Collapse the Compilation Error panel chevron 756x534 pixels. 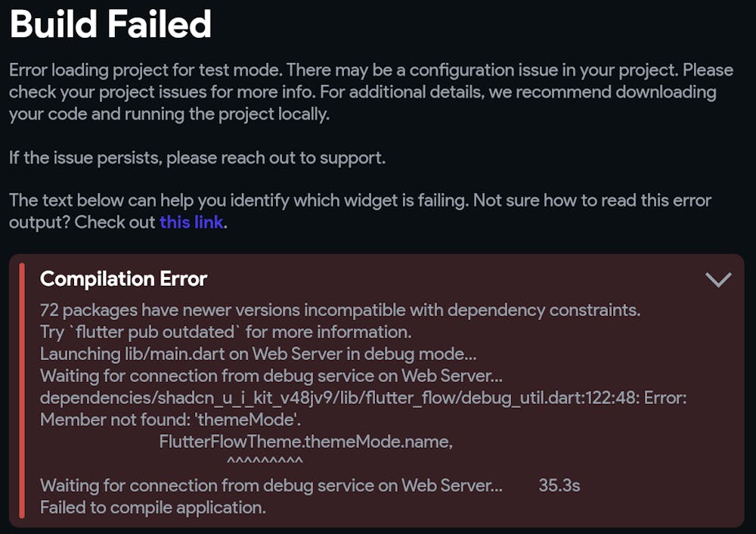pos(717,280)
